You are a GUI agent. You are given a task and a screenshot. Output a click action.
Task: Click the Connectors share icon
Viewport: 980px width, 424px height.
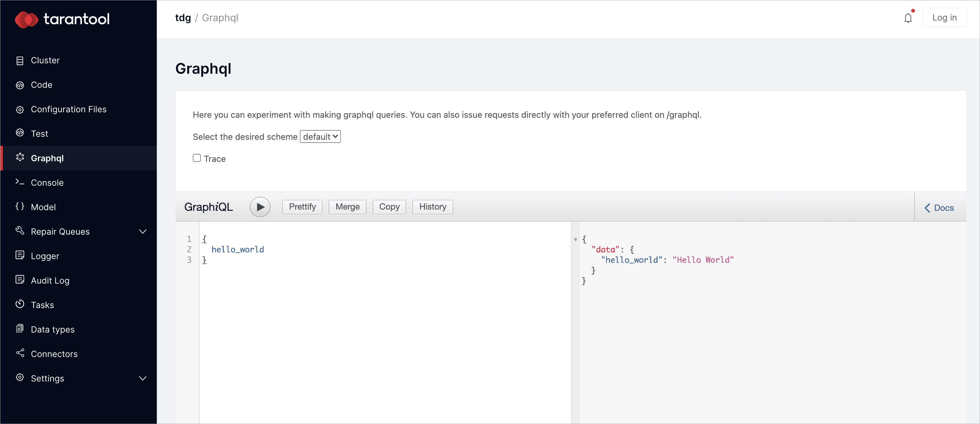[x=20, y=353]
